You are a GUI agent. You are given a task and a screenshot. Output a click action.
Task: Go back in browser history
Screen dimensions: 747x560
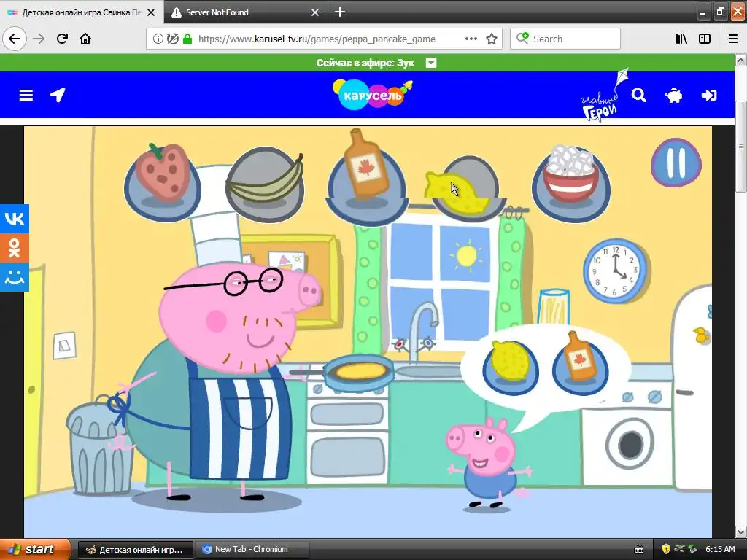click(x=15, y=39)
